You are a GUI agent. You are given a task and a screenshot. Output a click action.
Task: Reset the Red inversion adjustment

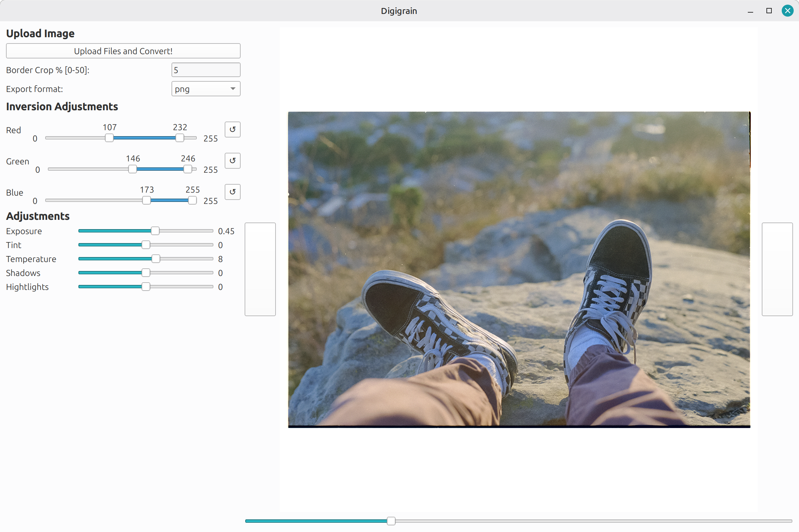click(232, 129)
